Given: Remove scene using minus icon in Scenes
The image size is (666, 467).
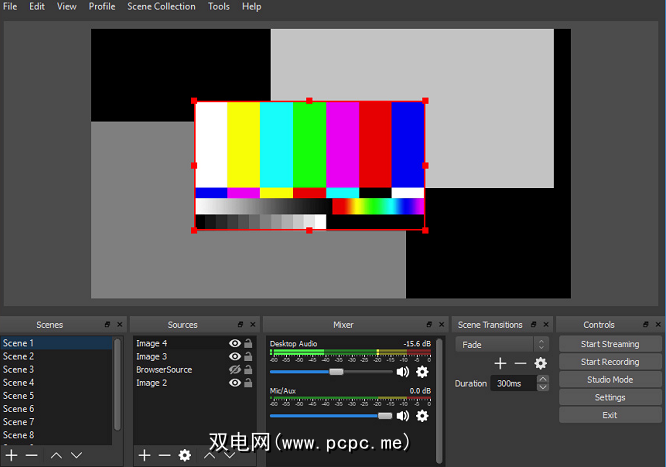Looking at the screenshot, I should (x=31, y=455).
